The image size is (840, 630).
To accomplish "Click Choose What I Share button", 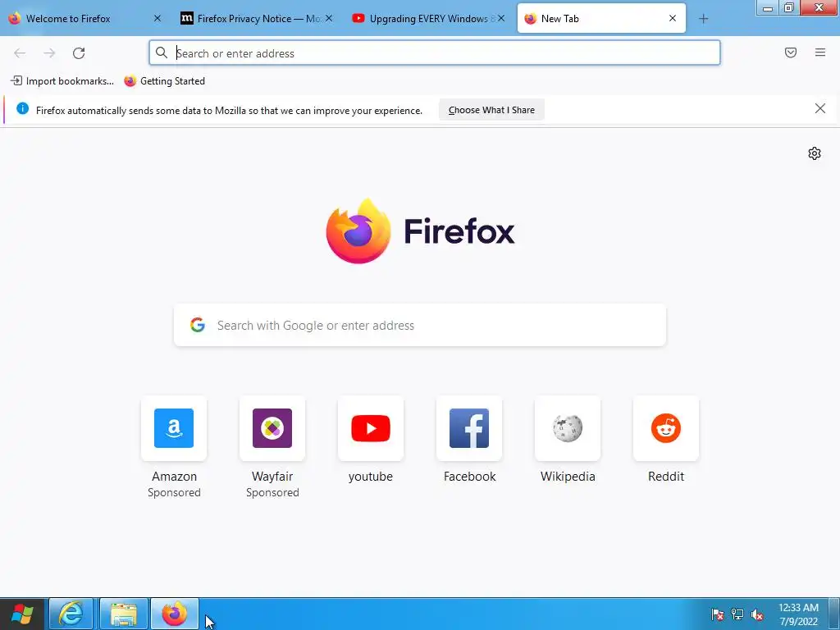I will (x=491, y=110).
